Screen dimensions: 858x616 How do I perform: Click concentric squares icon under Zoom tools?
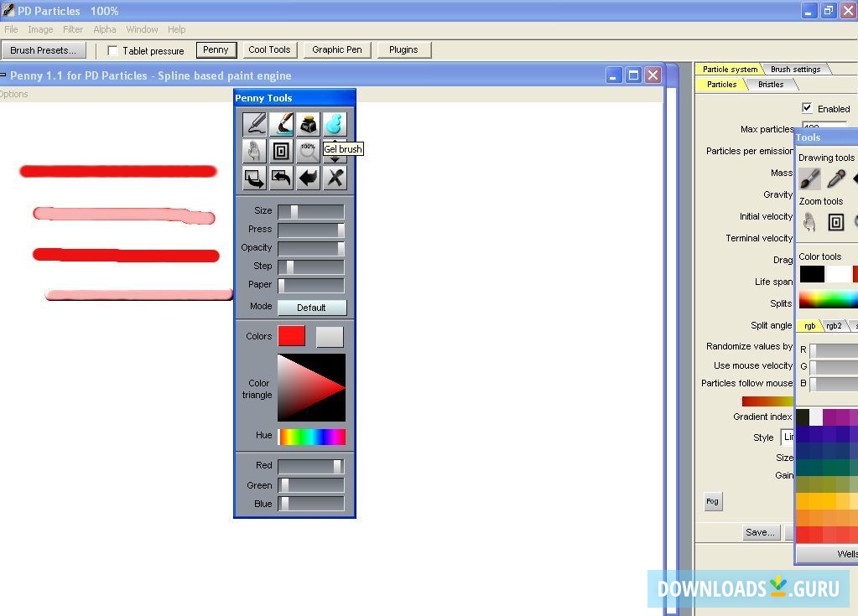[x=836, y=222]
